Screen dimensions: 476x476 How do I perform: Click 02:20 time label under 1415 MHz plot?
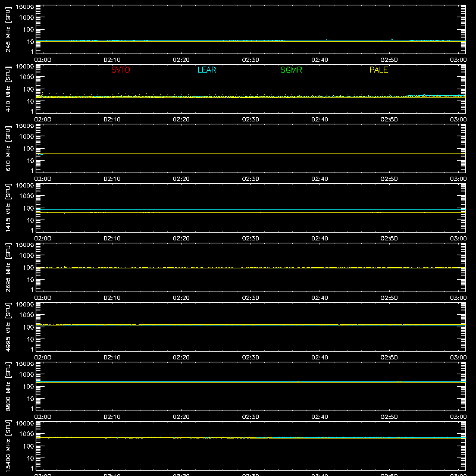tap(181, 239)
